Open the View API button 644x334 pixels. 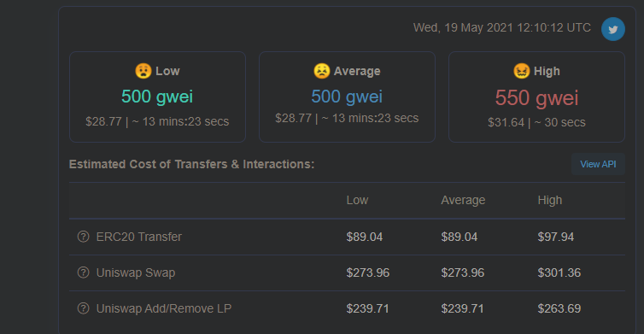[x=598, y=164]
